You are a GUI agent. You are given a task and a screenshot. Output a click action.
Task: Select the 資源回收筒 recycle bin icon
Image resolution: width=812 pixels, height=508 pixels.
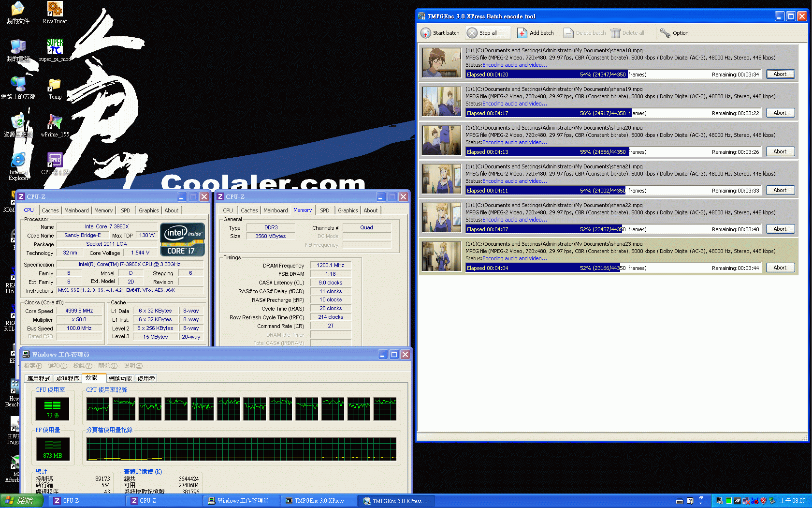pyautogui.click(x=18, y=126)
